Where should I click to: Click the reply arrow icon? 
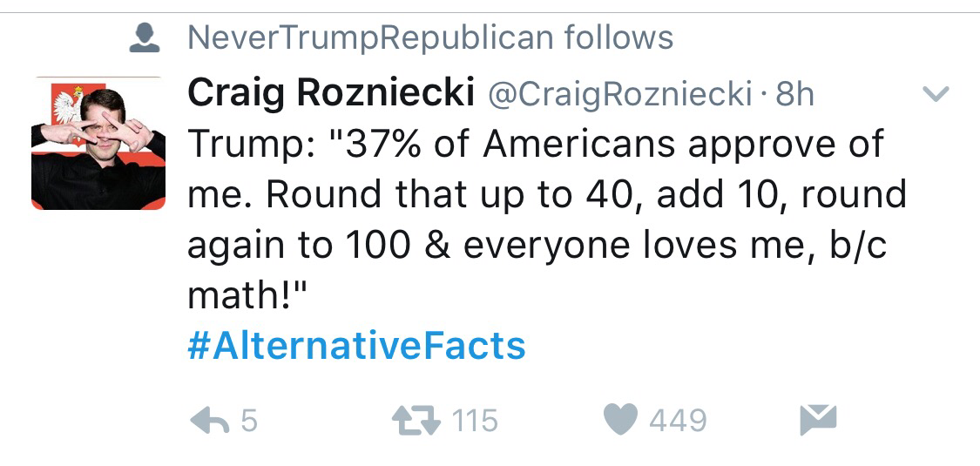[209, 421]
